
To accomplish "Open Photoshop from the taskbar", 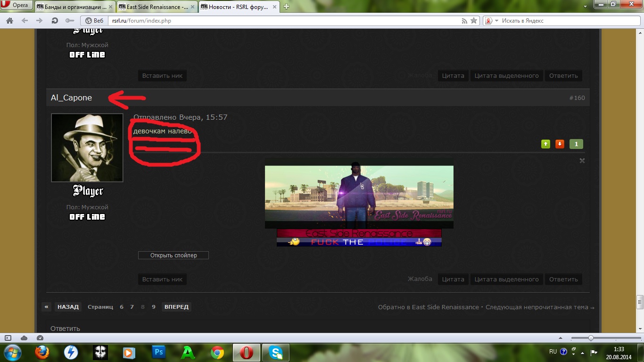I will click(x=159, y=353).
